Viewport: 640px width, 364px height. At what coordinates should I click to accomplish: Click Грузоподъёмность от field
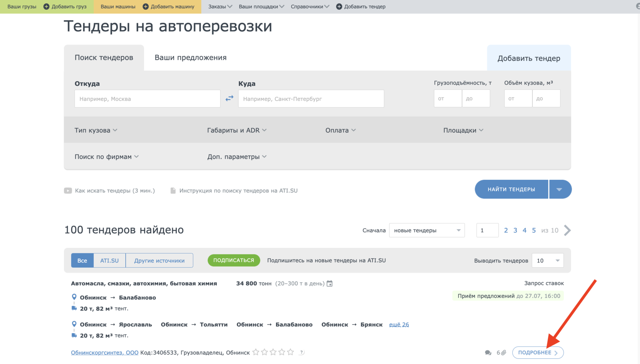click(x=448, y=99)
